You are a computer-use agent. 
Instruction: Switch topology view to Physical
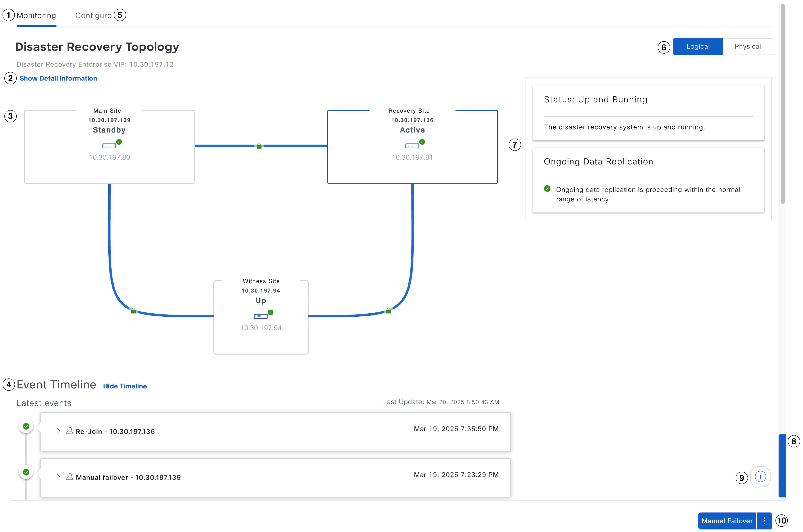click(747, 46)
